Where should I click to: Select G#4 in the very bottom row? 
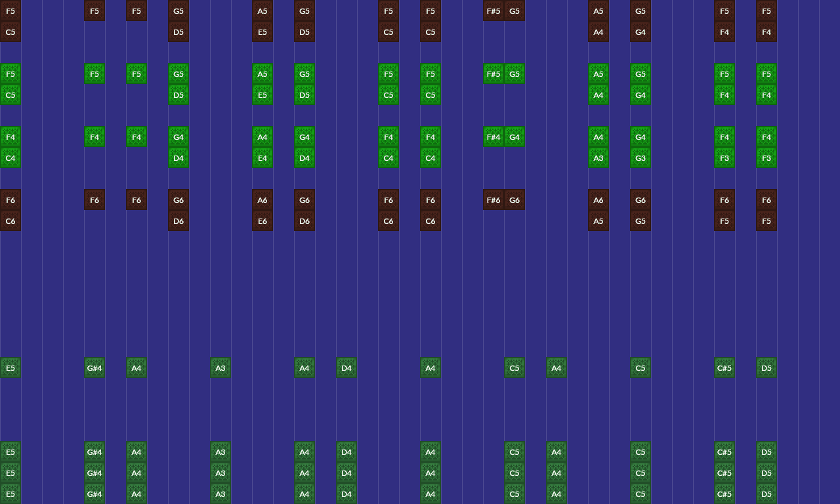[x=94, y=493]
